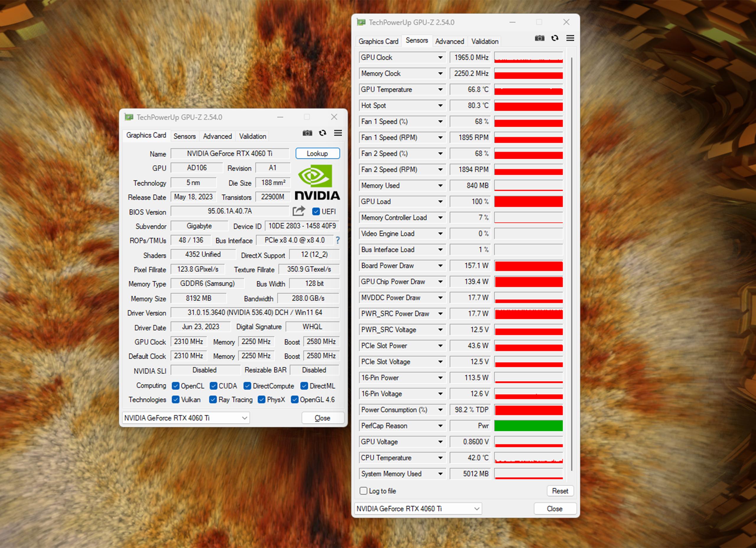Toggle the Ray Tracing checkbox
This screenshot has width=756, height=548.
pyautogui.click(x=213, y=400)
